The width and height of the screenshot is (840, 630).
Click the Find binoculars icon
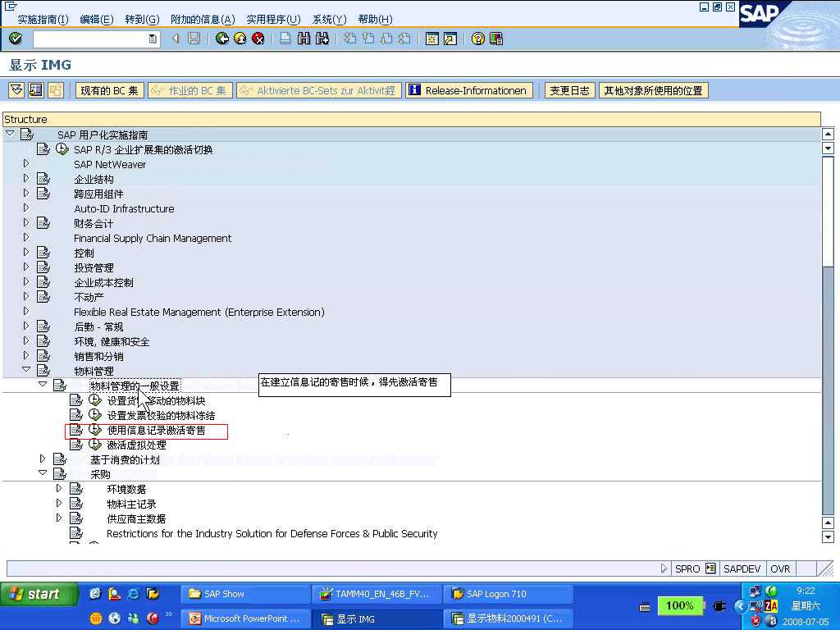(x=304, y=39)
